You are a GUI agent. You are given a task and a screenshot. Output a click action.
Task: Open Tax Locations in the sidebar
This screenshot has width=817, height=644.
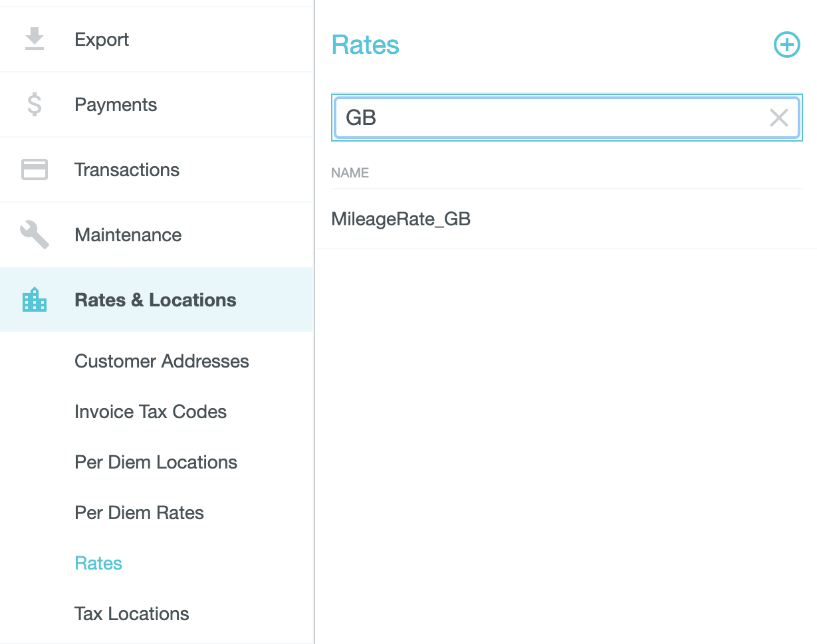pyautogui.click(x=132, y=614)
